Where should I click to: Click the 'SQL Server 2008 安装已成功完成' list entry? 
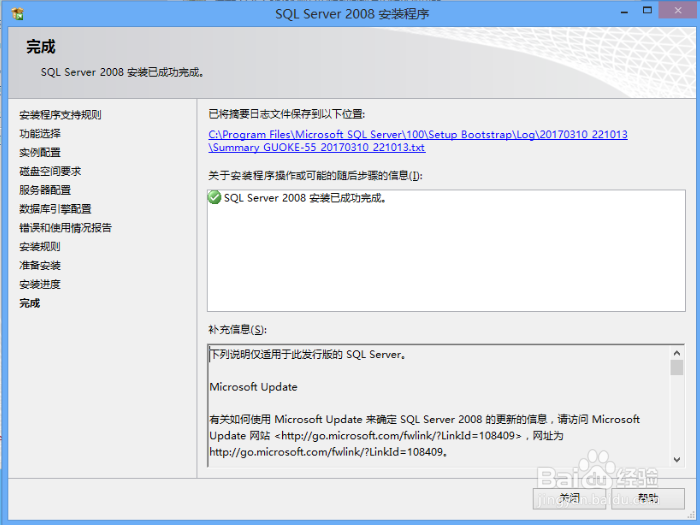click(305, 198)
